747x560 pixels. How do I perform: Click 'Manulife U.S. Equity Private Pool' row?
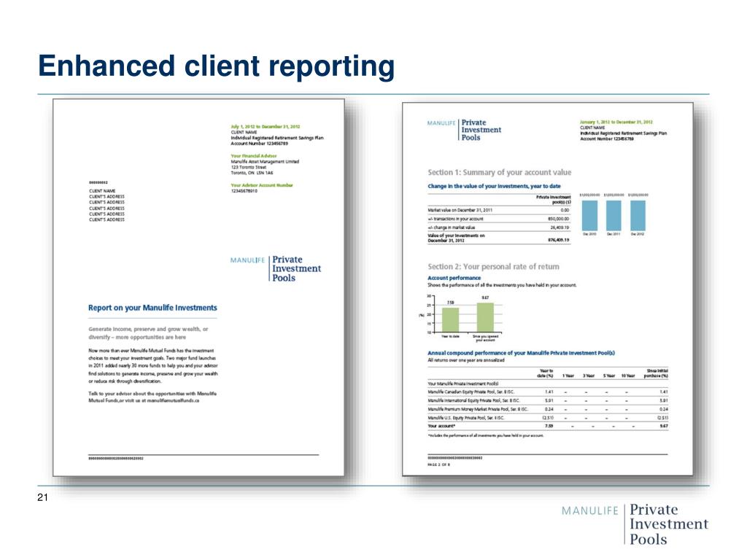[548, 418]
